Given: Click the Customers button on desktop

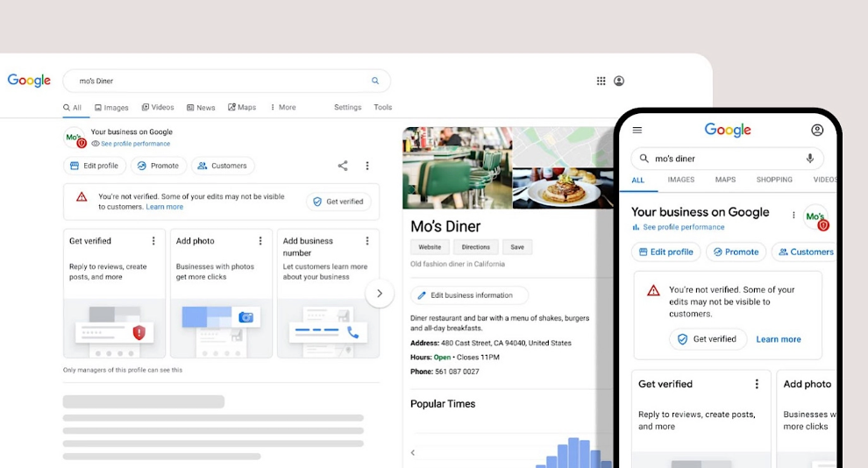Looking at the screenshot, I should click(x=223, y=166).
